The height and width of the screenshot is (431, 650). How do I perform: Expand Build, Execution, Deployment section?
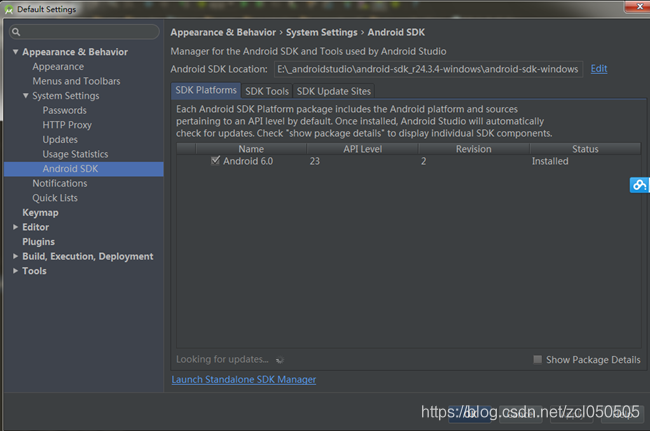15,256
